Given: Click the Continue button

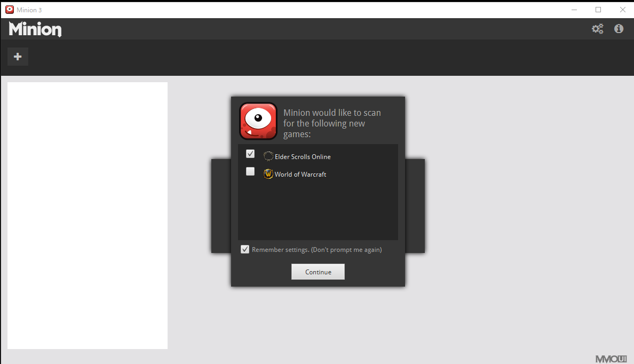Looking at the screenshot, I should click(318, 272).
